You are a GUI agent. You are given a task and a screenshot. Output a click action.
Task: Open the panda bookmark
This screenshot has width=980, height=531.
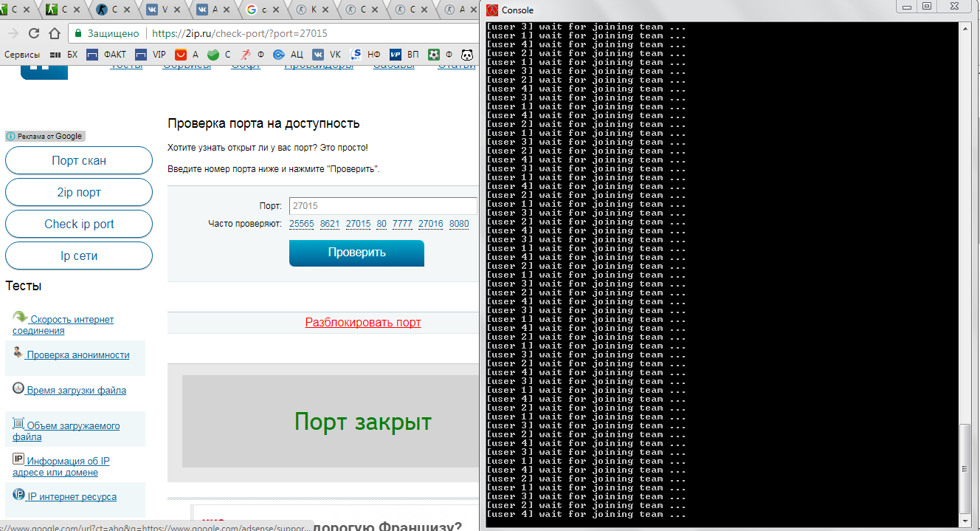pos(466,54)
